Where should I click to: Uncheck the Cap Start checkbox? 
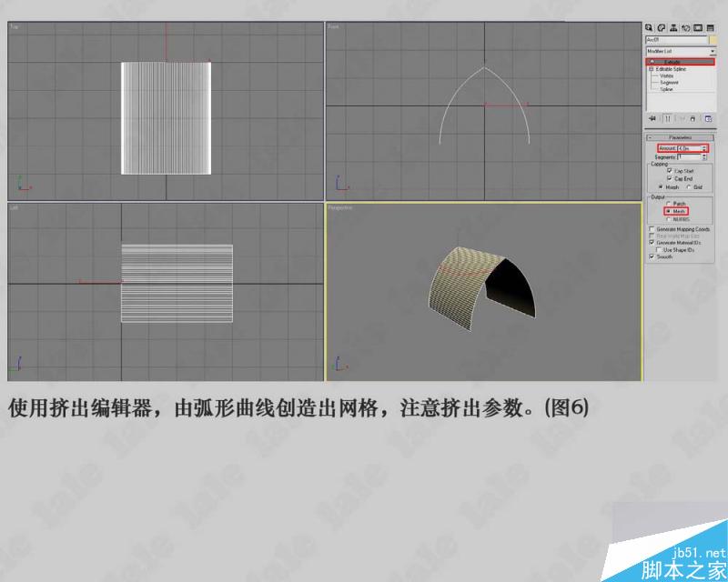[670, 170]
